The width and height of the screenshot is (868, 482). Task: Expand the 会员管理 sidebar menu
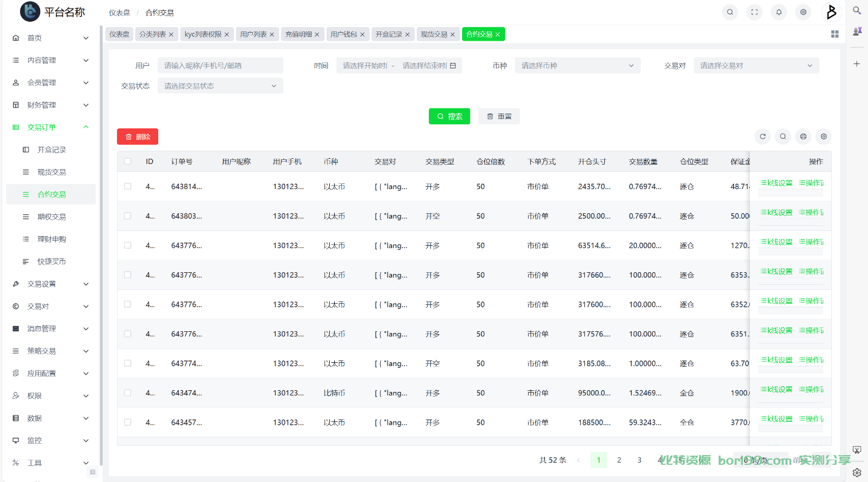[51, 83]
